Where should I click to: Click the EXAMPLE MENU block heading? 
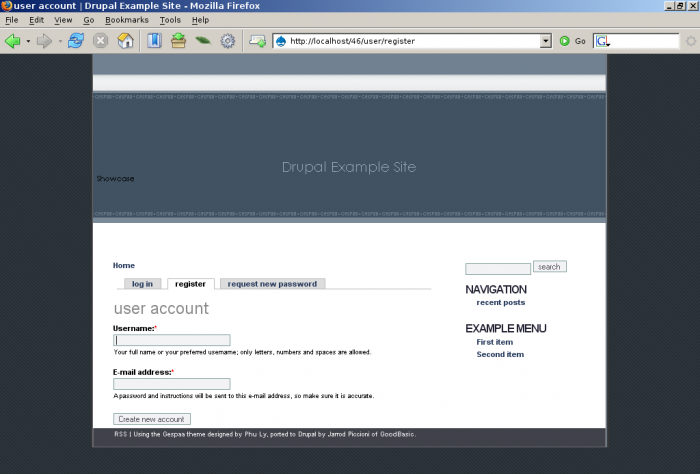tap(506, 328)
